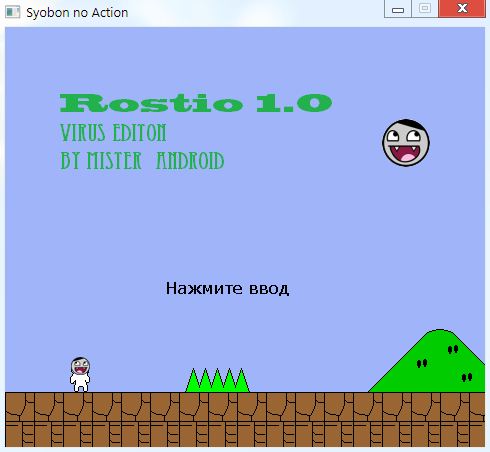Click the 'Rostio 1.0' title logo

(196, 103)
